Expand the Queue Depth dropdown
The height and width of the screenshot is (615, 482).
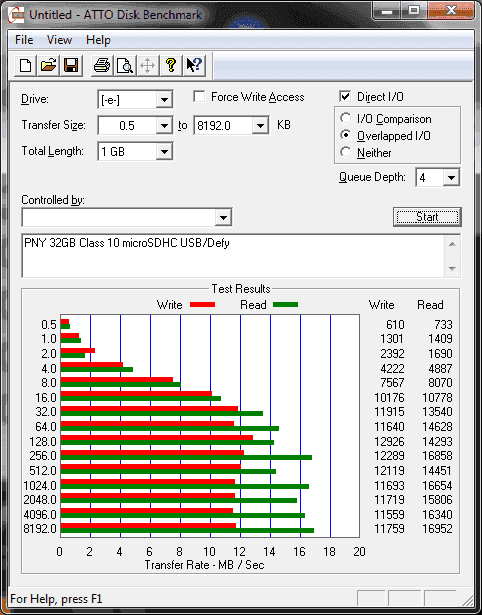pos(451,178)
